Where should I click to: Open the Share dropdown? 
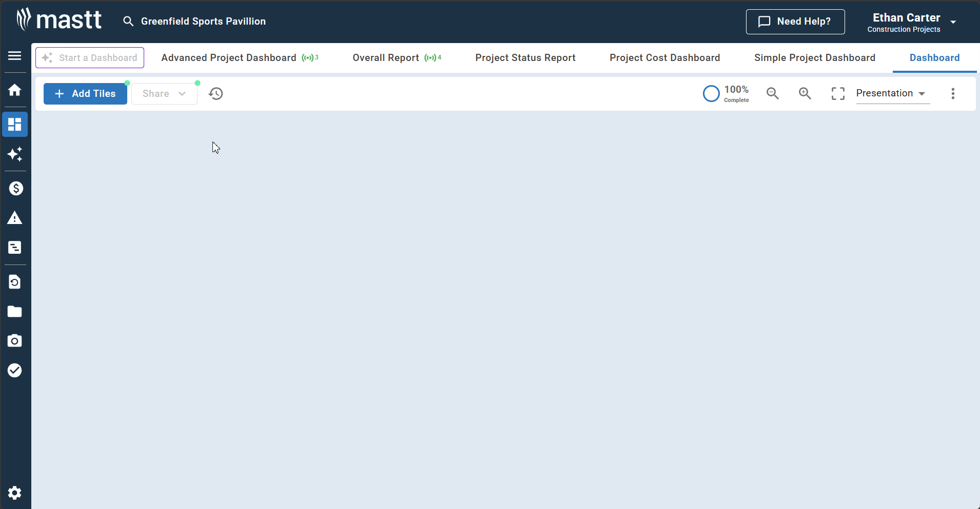[x=164, y=94]
